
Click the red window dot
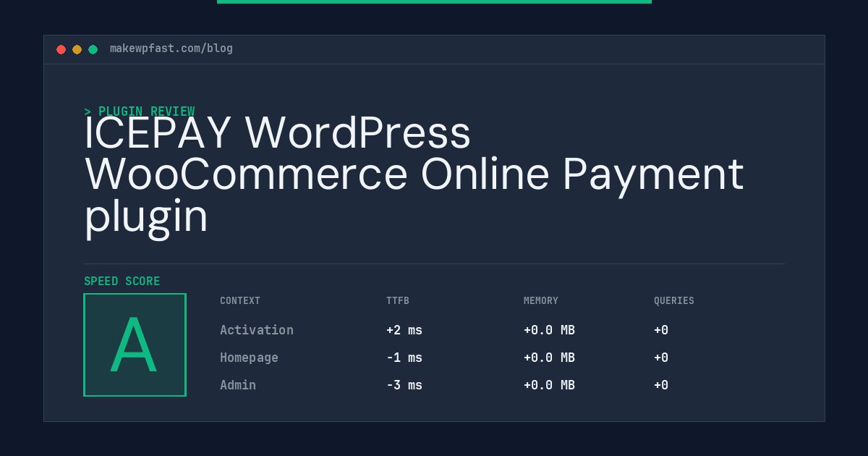click(x=61, y=49)
